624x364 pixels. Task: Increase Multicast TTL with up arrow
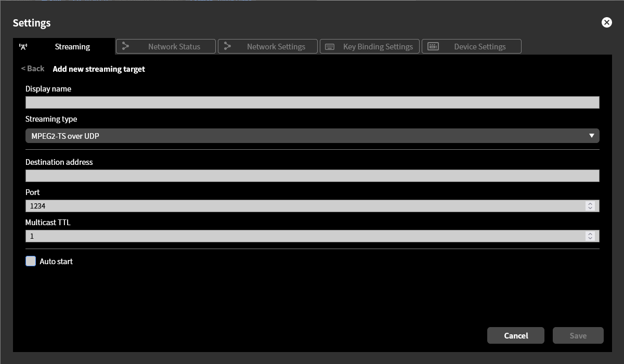(x=590, y=234)
